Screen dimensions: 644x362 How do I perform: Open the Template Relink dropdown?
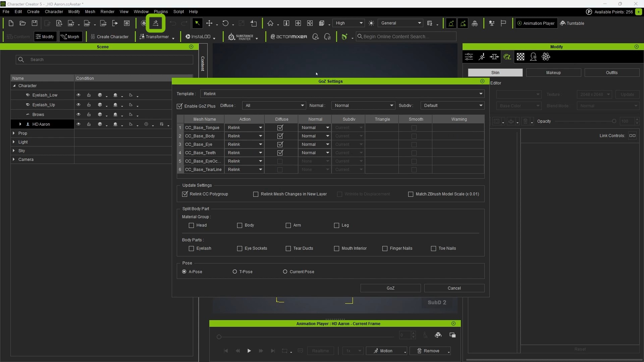pyautogui.click(x=342, y=94)
